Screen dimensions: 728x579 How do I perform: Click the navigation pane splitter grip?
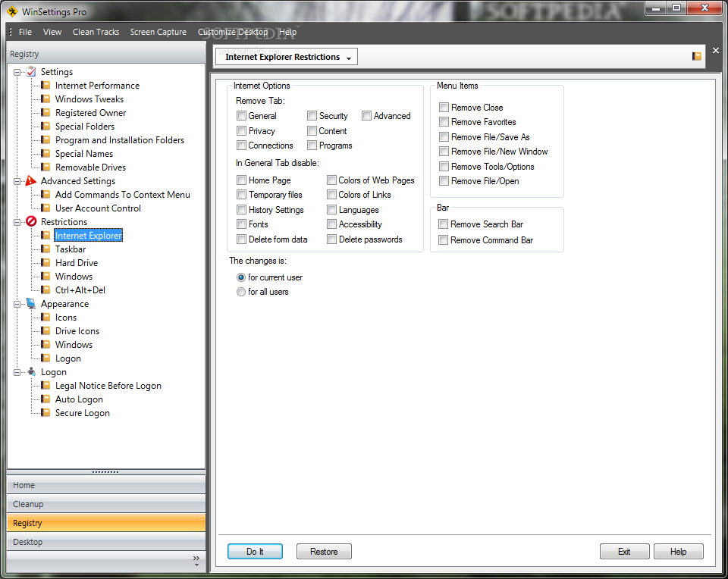105,472
